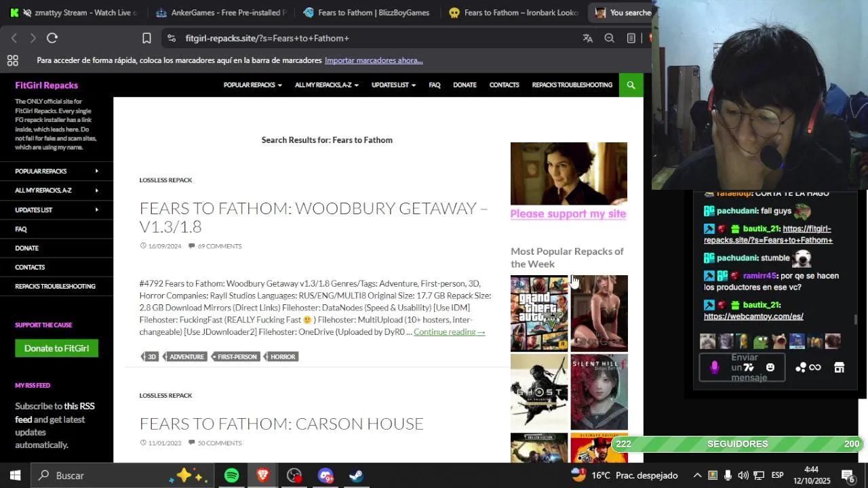Click the zoom magnifier icon in address bar
This screenshot has width=868, height=488.
(x=610, y=39)
